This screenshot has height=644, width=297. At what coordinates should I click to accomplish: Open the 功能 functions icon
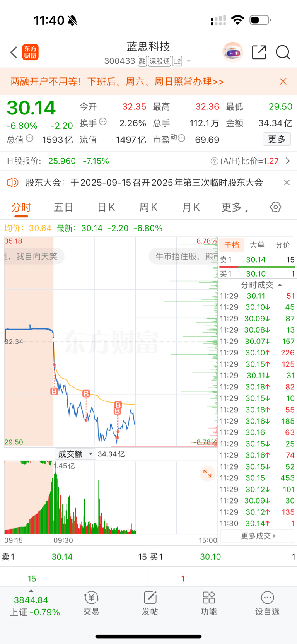[x=209, y=603]
